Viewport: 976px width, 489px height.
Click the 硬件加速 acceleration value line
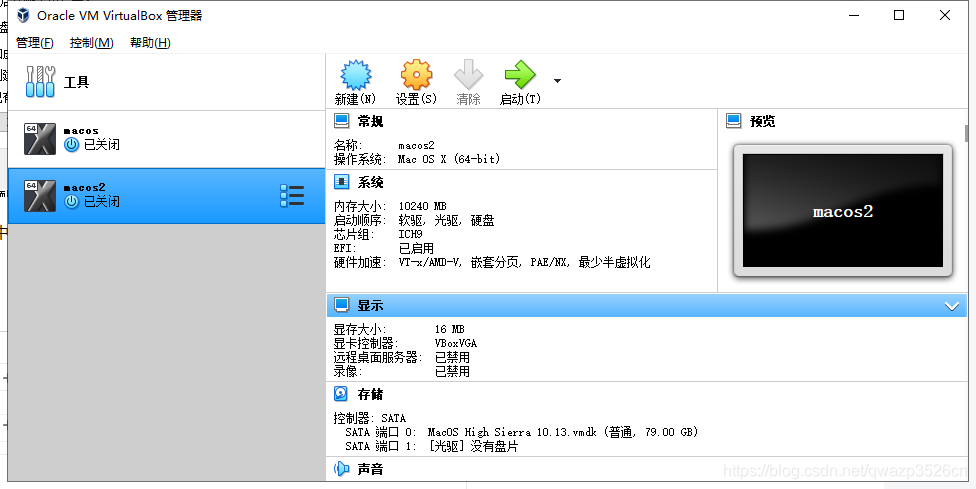[524, 263]
